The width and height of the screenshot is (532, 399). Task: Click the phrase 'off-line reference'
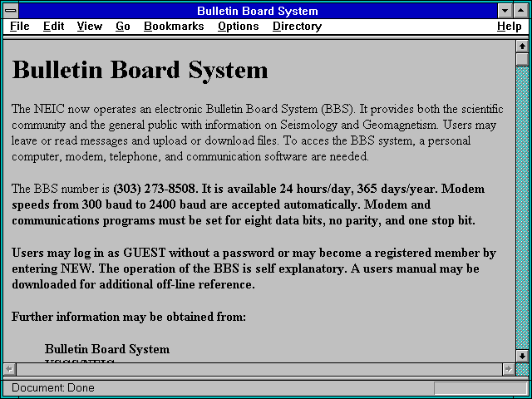[x=205, y=284]
